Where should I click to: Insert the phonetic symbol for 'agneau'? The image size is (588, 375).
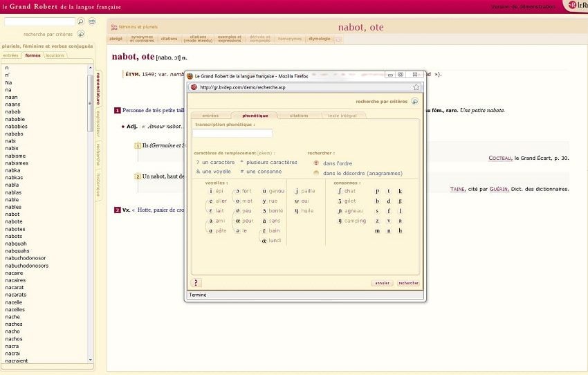(340, 210)
